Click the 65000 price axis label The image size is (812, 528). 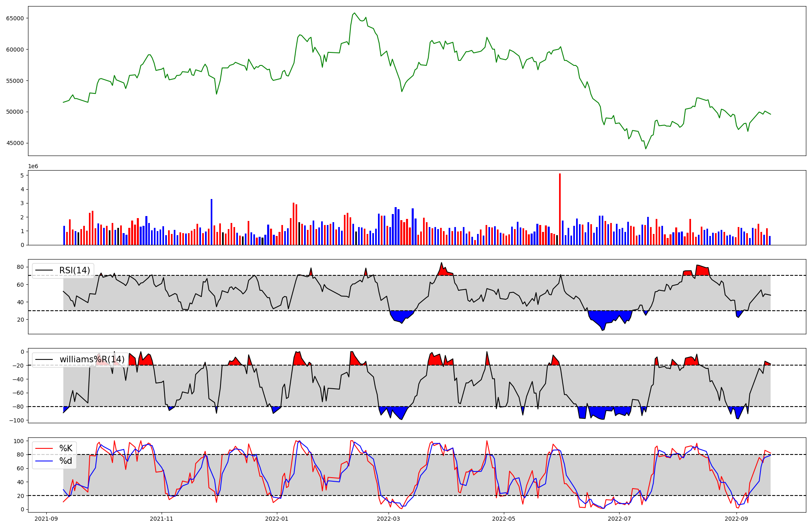click(x=15, y=18)
